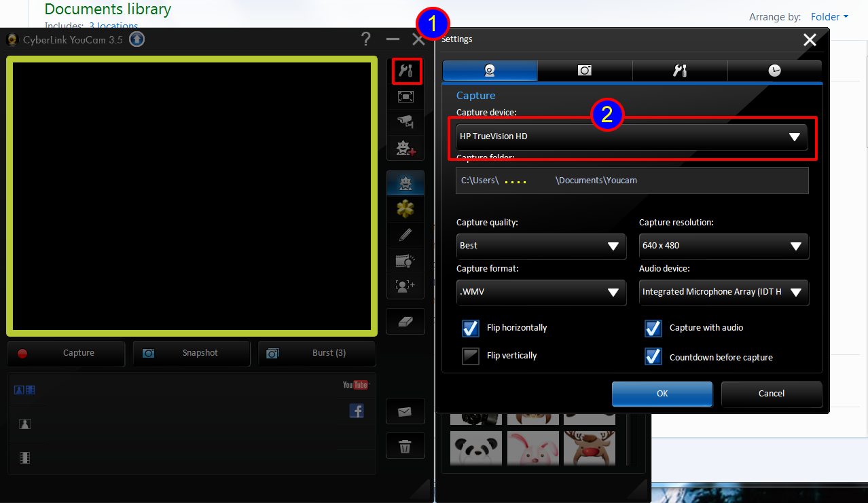This screenshot has height=503, width=868.
Task: Share to Facebook via its icon
Action: tap(357, 410)
